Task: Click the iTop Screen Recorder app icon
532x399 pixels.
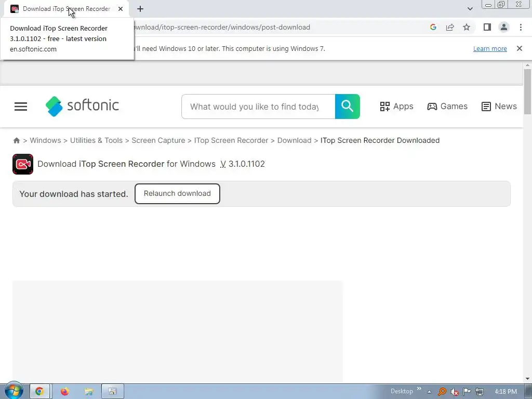Action: coord(23,164)
